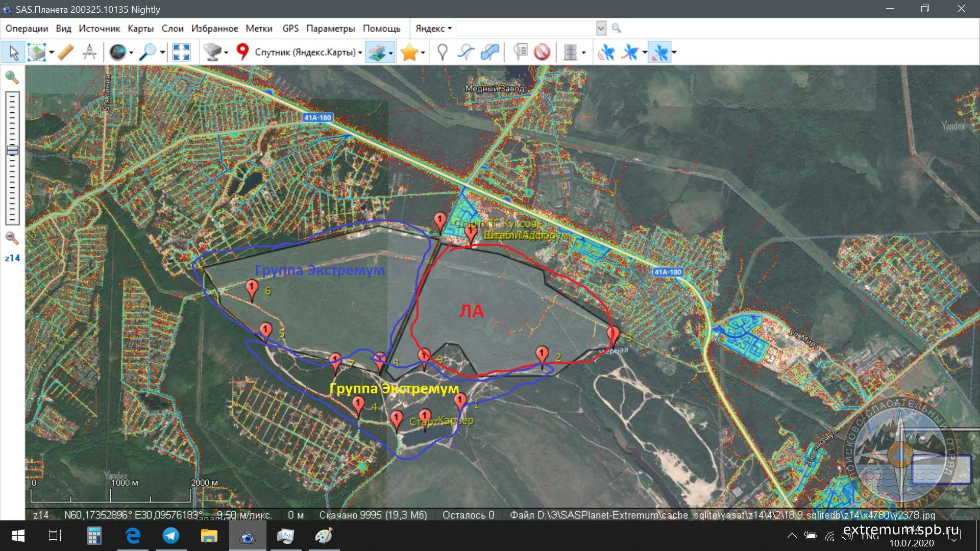
Task: Click the add path tool
Action: pos(466,52)
